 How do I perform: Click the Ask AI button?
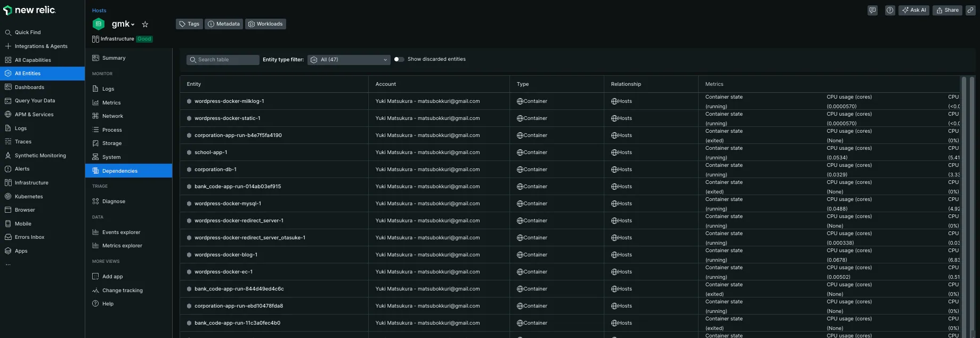point(913,10)
